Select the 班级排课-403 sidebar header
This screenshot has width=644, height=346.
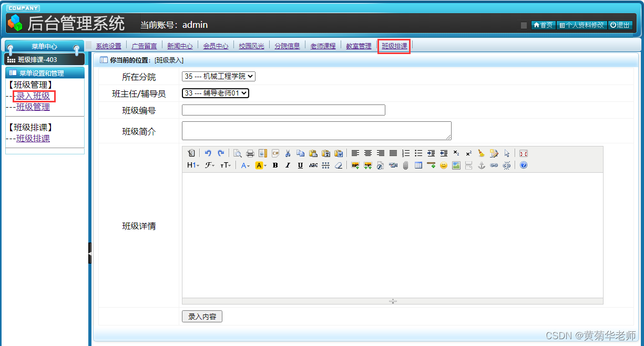[x=44, y=60]
